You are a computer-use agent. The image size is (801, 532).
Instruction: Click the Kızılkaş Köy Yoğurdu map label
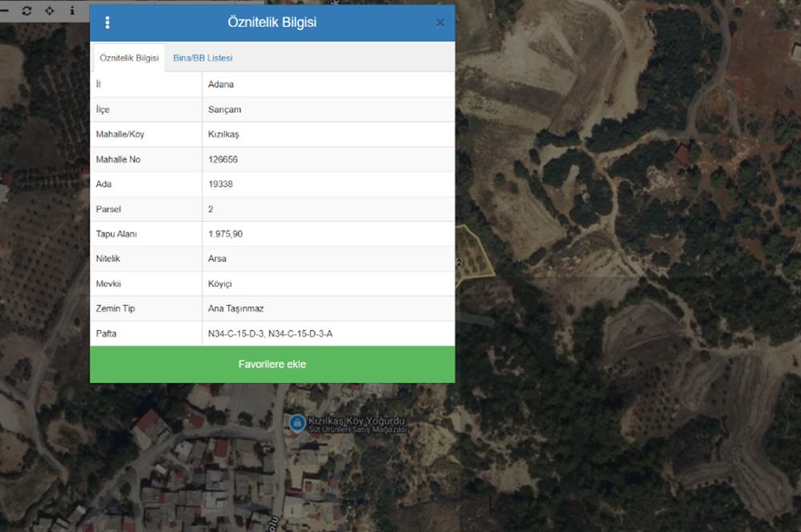pos(356,421)
